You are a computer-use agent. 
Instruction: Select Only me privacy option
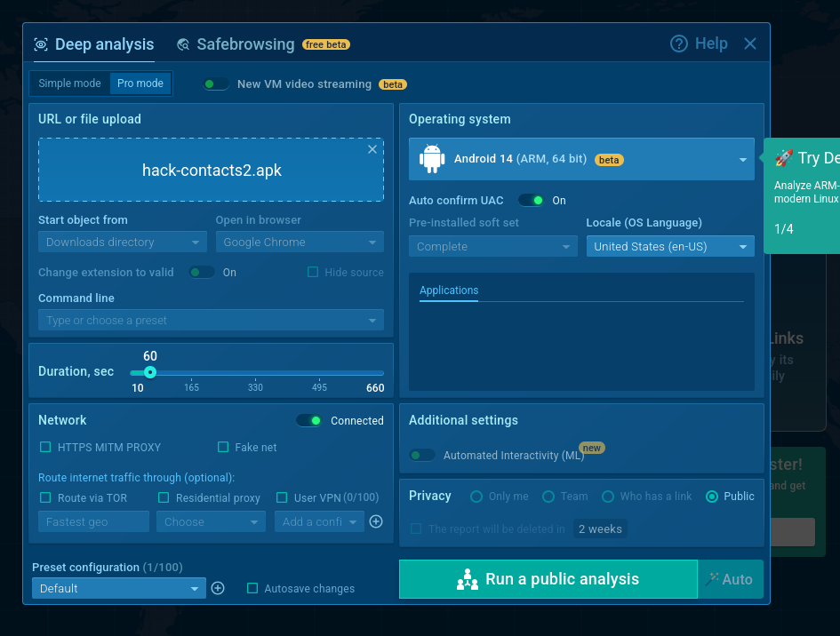point(476,497)
